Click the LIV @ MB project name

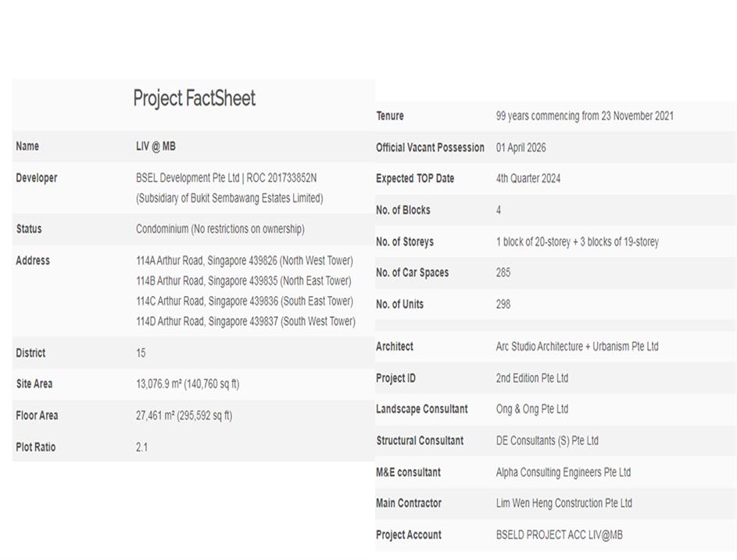coord(156,147)
